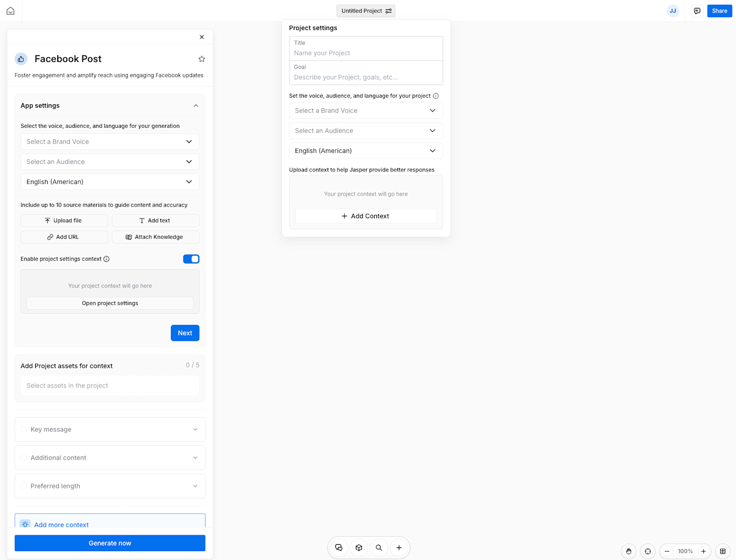Screen dimensions: 736x560
Task: Toggle the grid view icon
Action: (x=723, y=551)
